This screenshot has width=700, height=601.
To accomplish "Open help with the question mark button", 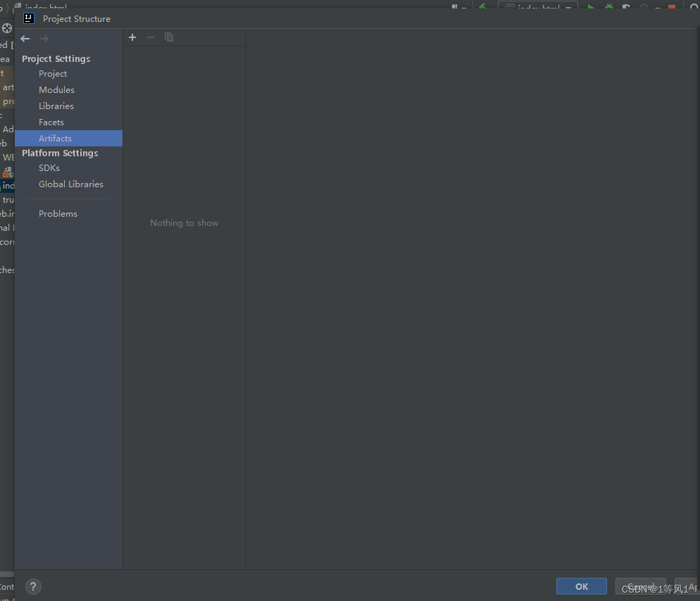I will coord(33,587).
